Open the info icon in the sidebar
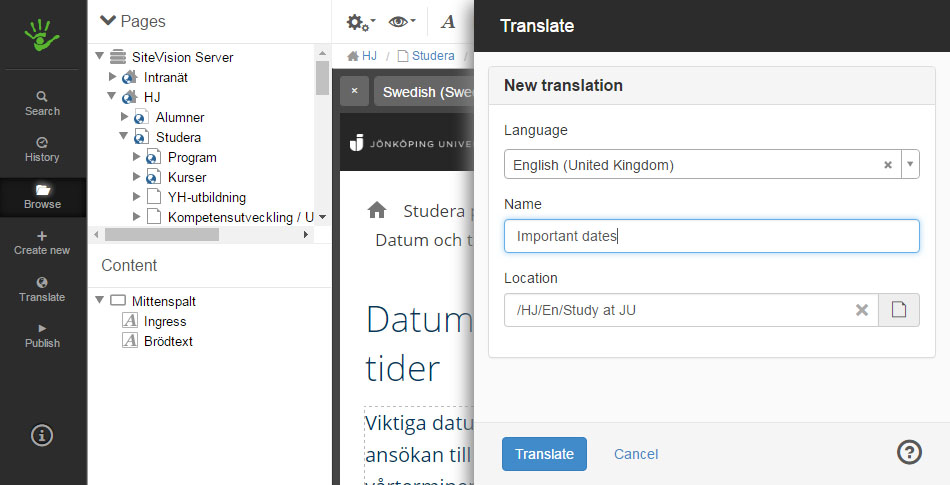The width and height of the screenshot is (950, 485). [42, 435]
